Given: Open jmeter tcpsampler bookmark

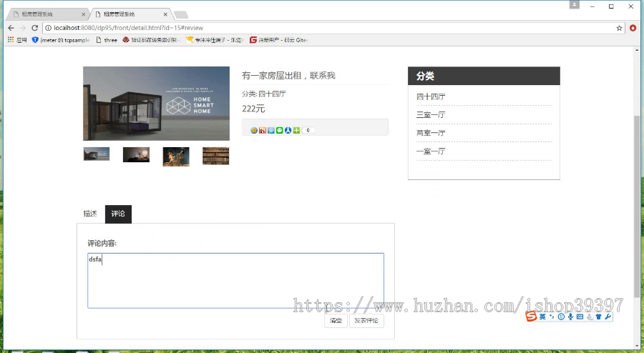Looking at the screenshot, I should click(x=61, y=40).
